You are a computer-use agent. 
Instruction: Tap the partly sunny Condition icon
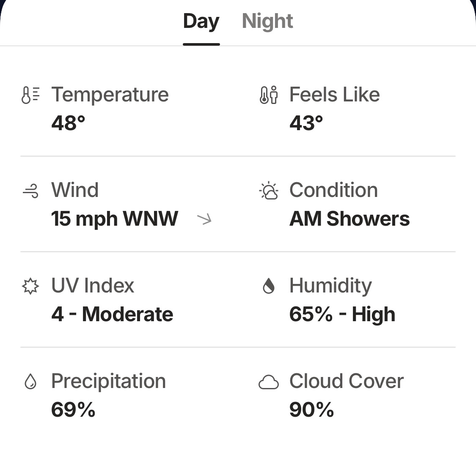click(269, 191)
